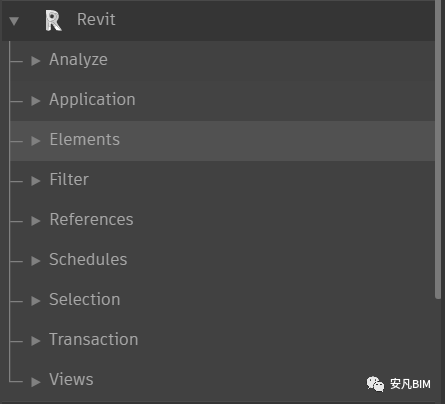445x404 pixels.
Task: Select the highlighted Elements item
Action: (x=222, y=141)
